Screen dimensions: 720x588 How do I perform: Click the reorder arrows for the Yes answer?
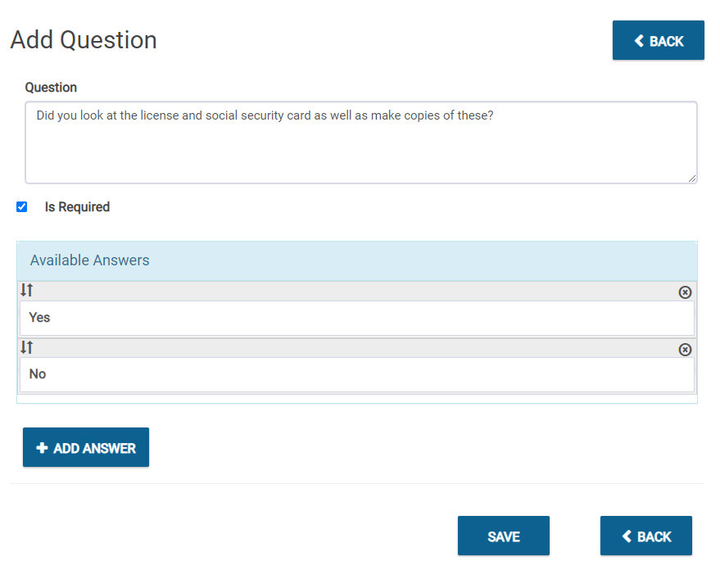click(x=26, y=290)
